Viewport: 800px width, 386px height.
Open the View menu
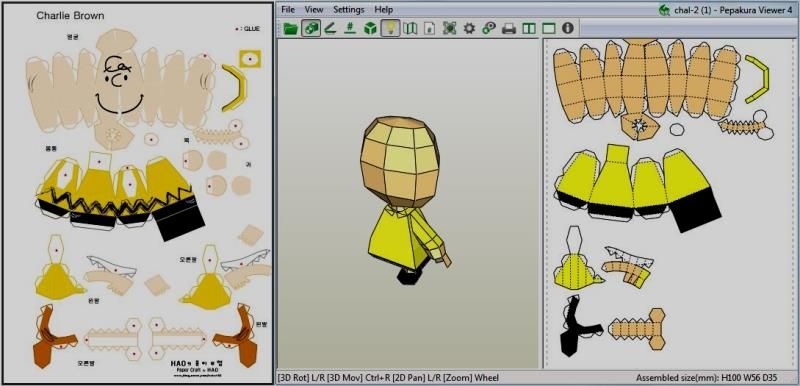pos(314,9)
